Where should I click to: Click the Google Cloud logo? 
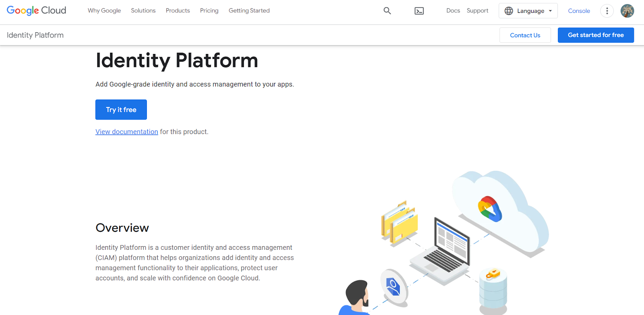[36, 10]
